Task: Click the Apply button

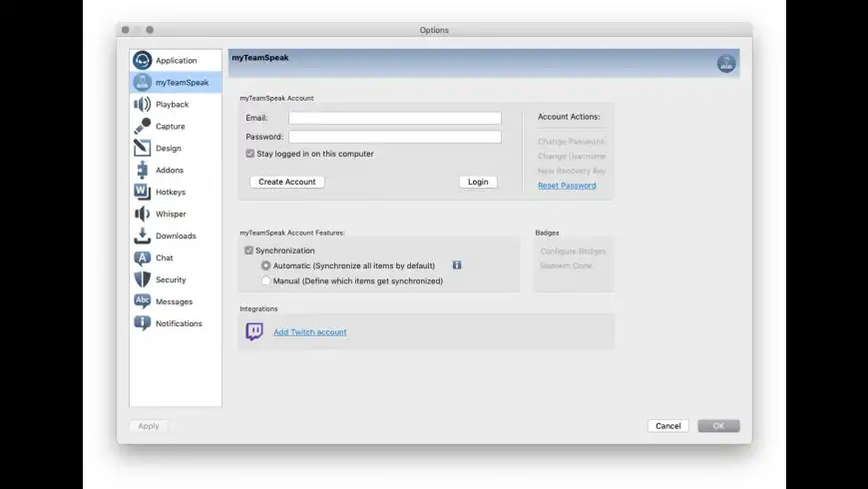Action: click(x=149, y=426)
